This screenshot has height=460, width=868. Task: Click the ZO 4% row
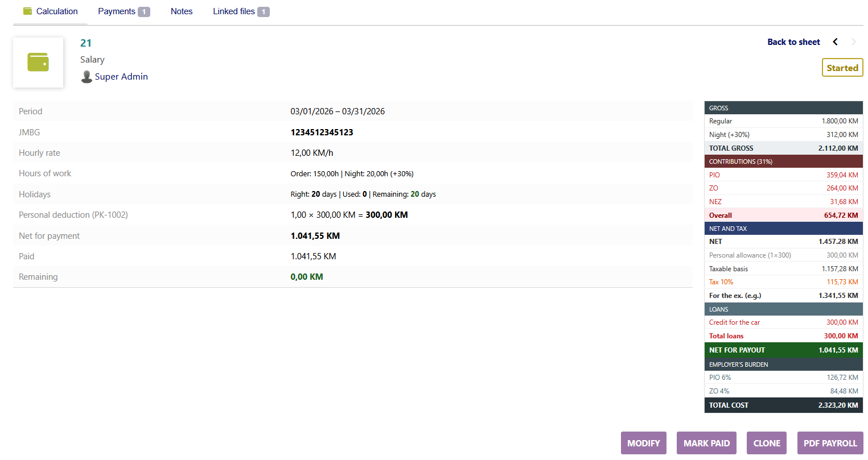coord(784,391)
